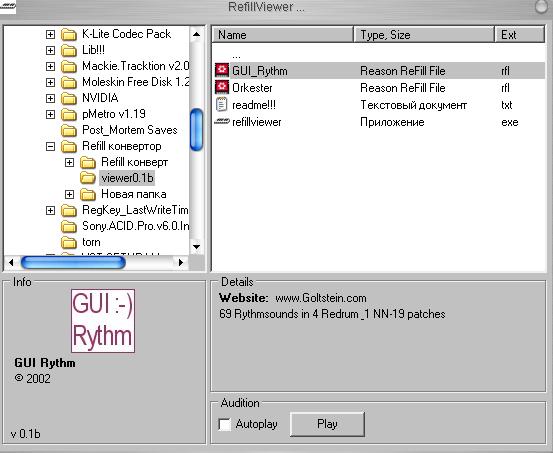Click the RefillViewer title bar app icon
Screen dimensions: 553x453
tap(8, 7)
